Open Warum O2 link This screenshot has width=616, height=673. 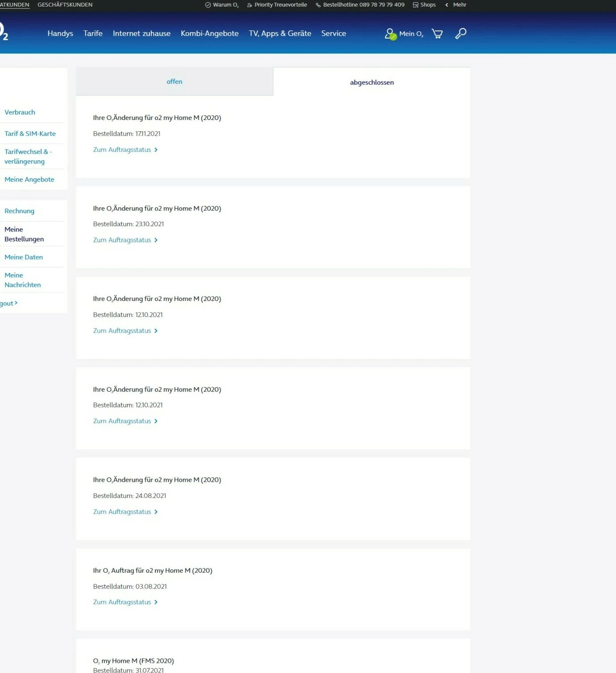tap(226, 5)
